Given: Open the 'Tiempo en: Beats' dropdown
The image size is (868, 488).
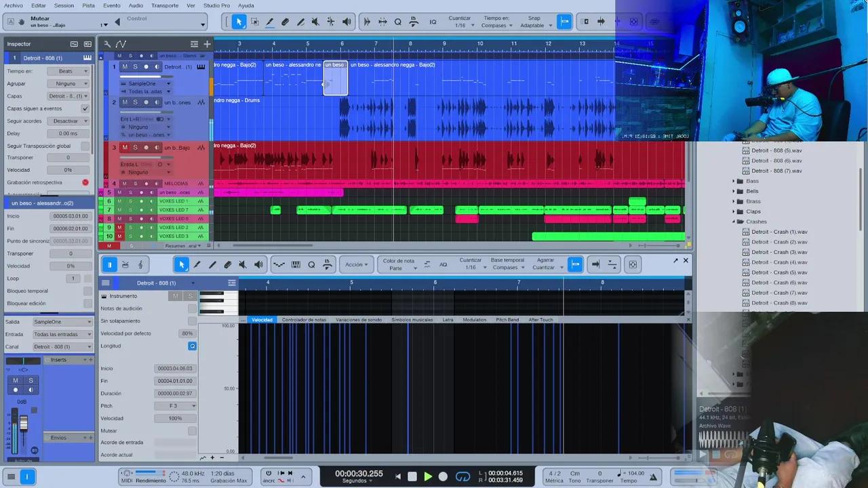Looking at the screenshot, I should pyautogui.click(x=68, y=71).
